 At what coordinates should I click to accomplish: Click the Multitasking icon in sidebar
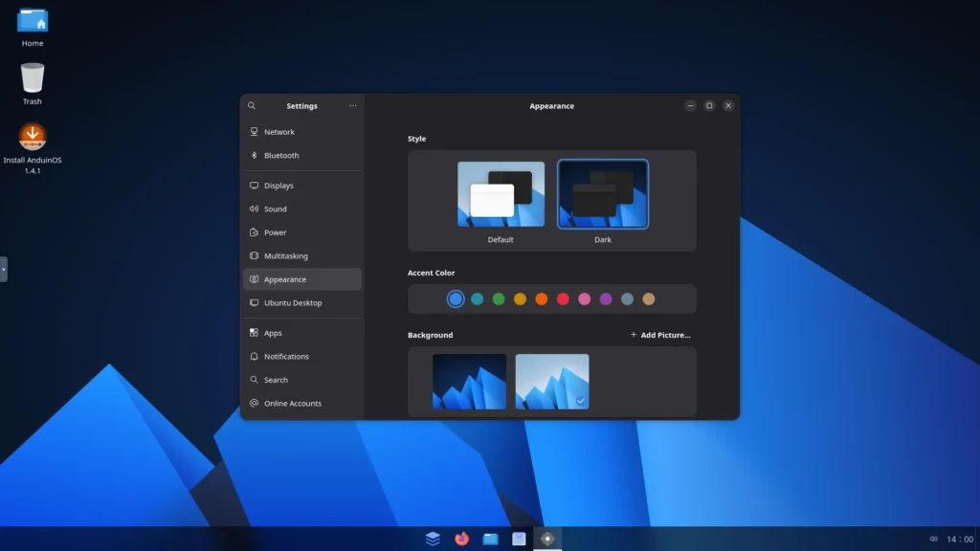pyautogui.click(x=254, y=255)
